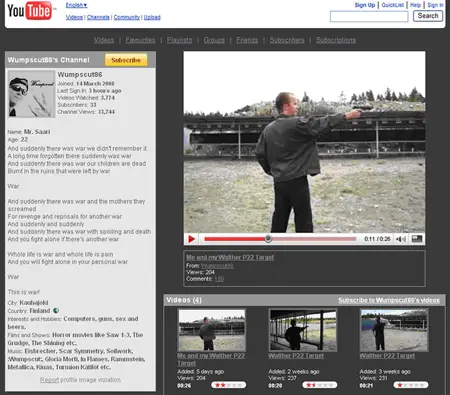Click the Wumpscut86 profile picture
Viewport: 450px width, 395px height.
click(31, 94)
